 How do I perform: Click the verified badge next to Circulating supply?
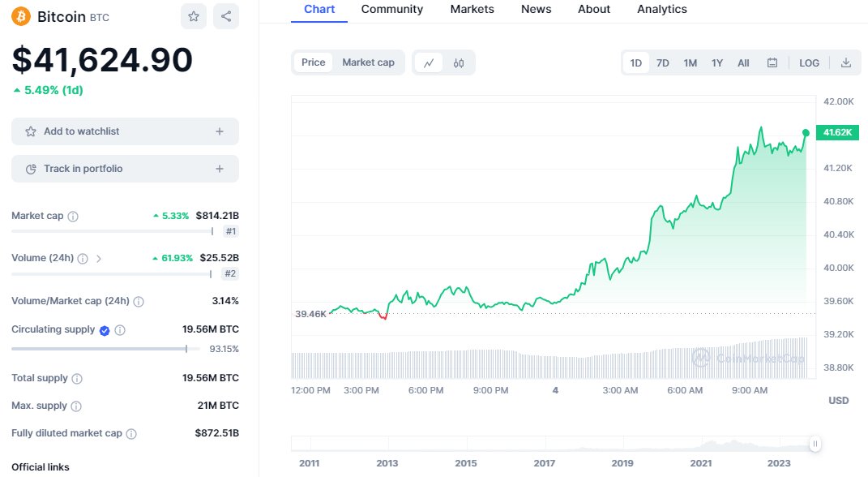tap(103, 329)
